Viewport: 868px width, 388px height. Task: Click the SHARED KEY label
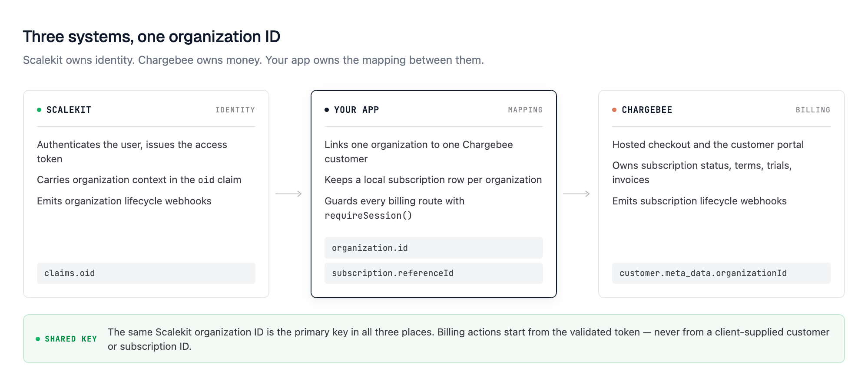pos(71,339)
